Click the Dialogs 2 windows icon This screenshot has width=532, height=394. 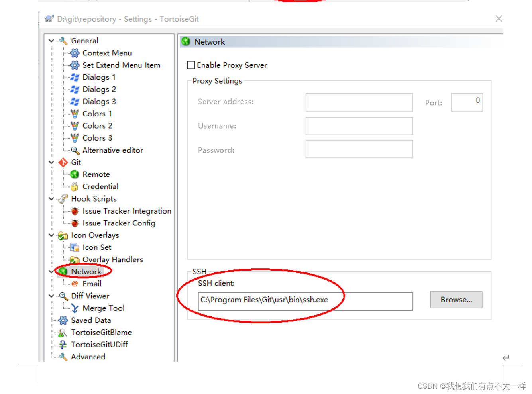click(x=75, y=89)
